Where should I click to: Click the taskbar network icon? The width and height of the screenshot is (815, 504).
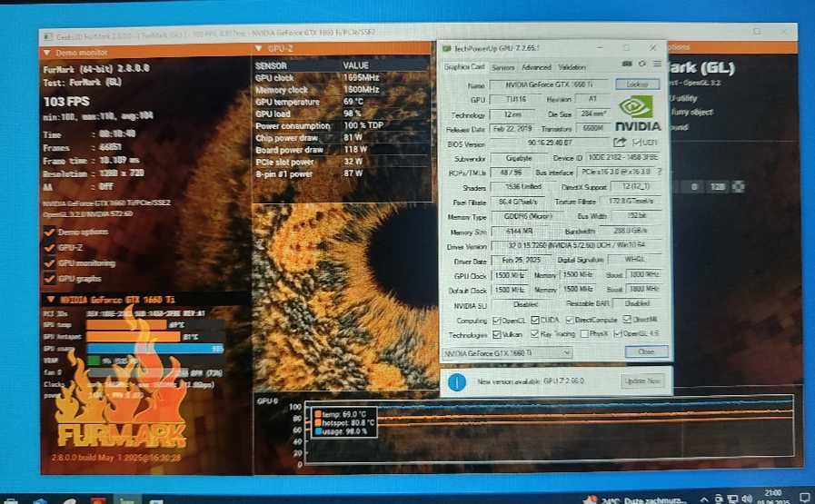pyautogui.click(x=732, y=499)
